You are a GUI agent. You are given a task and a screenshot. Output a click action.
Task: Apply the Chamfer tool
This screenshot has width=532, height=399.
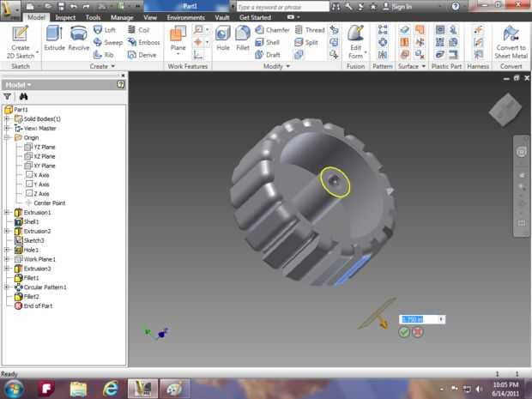coord(272,30)
